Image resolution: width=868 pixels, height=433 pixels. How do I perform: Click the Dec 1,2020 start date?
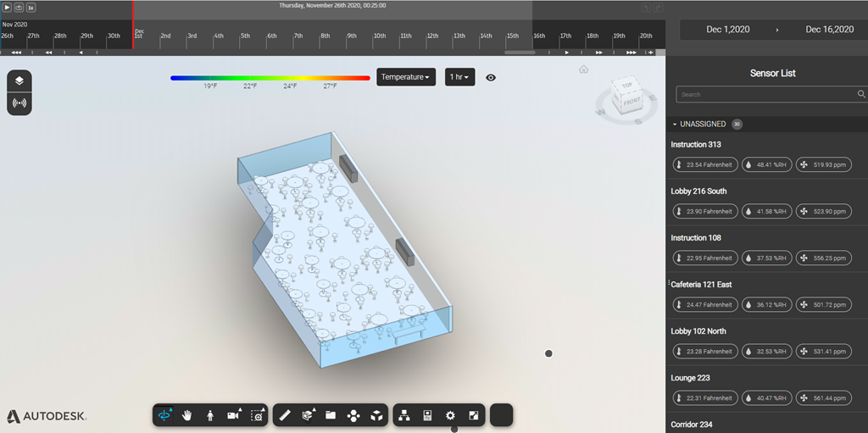coord(729,30)
